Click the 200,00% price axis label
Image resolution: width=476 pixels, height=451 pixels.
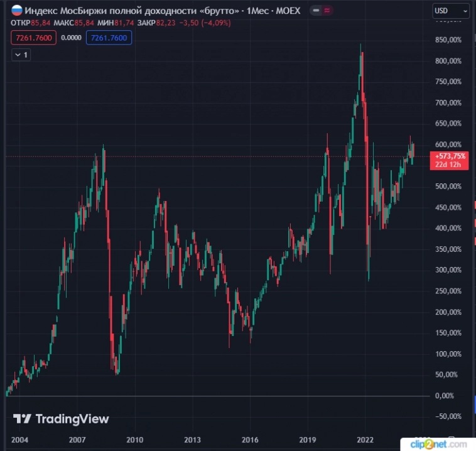(448, 312)
